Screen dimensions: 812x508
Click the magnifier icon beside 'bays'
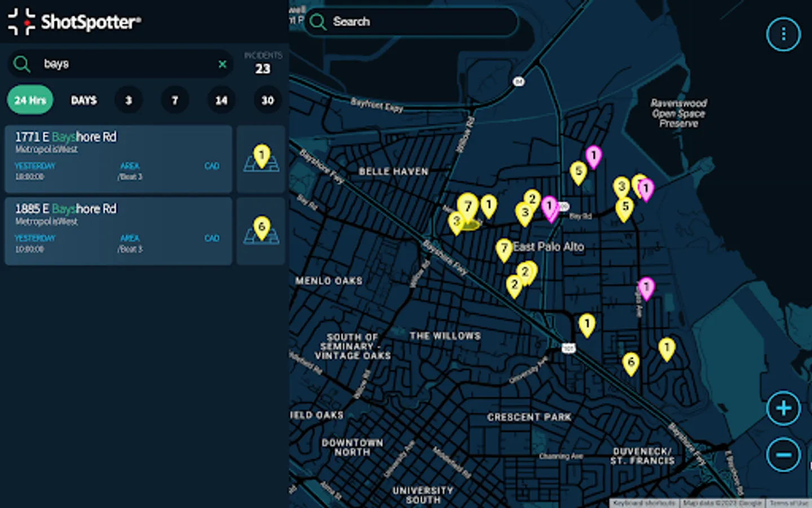point(21,64)
